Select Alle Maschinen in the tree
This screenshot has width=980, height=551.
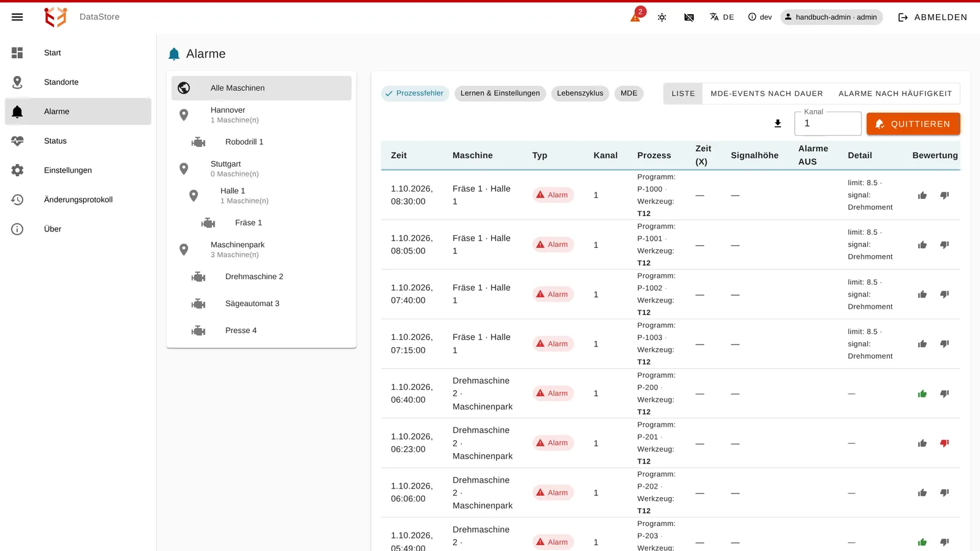[x=262, y=88]
